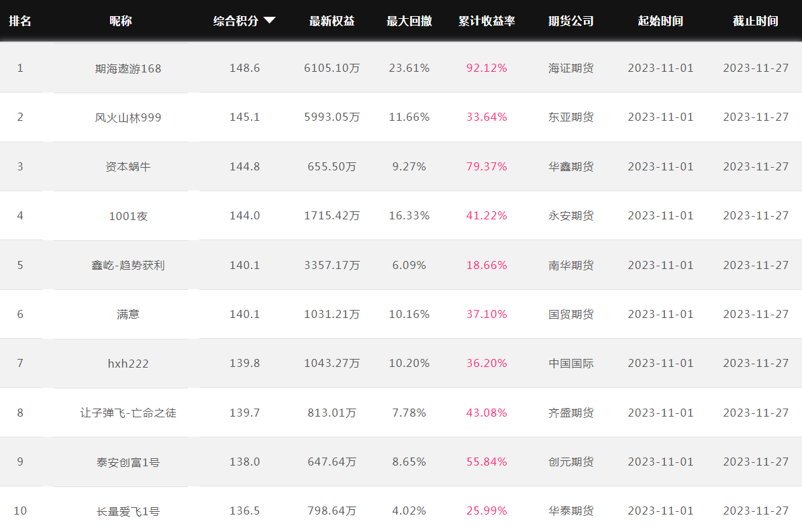Click the 排名 column header
Viewport: 802px width, 532px height.
pos(20,21)
